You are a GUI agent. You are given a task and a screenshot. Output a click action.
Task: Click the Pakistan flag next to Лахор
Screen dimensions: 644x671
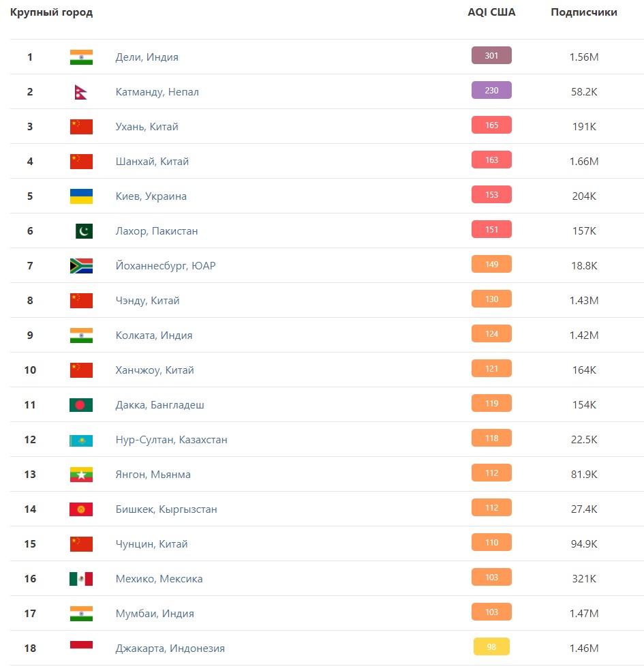[85, 231]
